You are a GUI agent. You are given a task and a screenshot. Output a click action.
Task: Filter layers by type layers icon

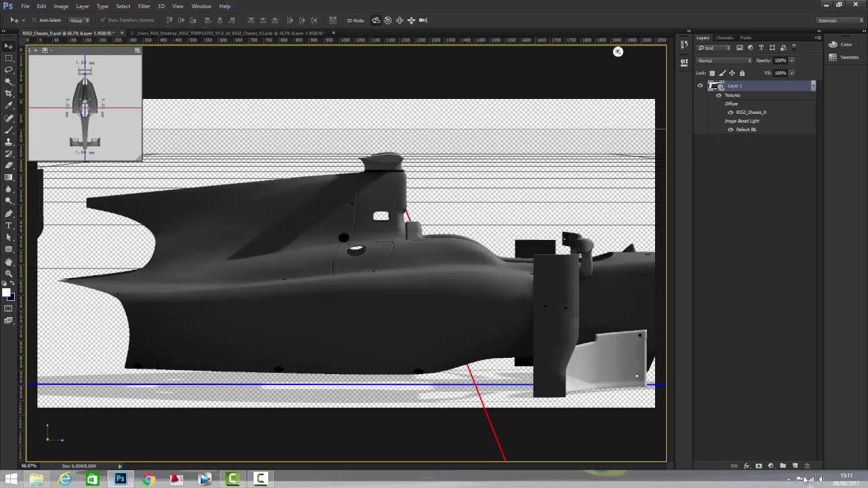coord(761,47)
